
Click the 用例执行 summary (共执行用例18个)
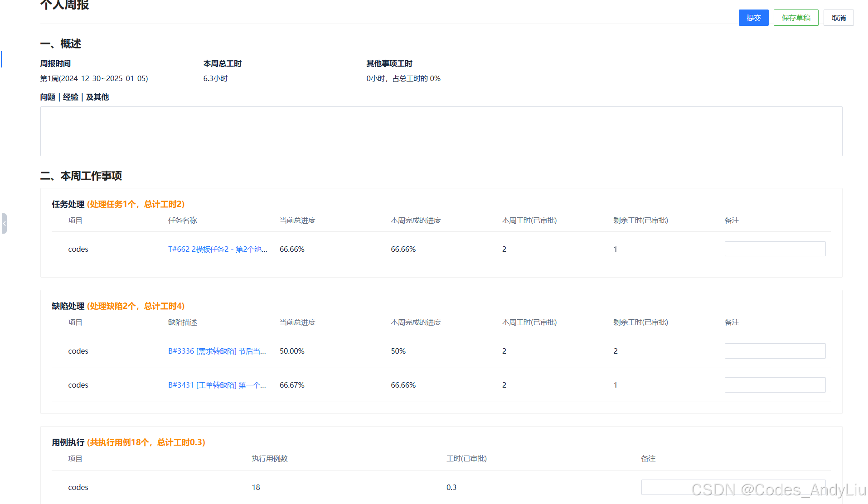[x=146, y=442]
